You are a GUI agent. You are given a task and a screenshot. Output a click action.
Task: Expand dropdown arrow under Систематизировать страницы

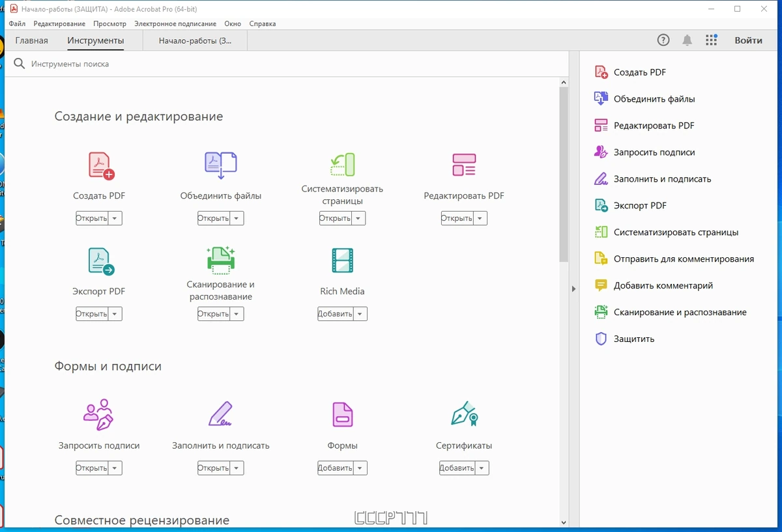click(358, 219)
